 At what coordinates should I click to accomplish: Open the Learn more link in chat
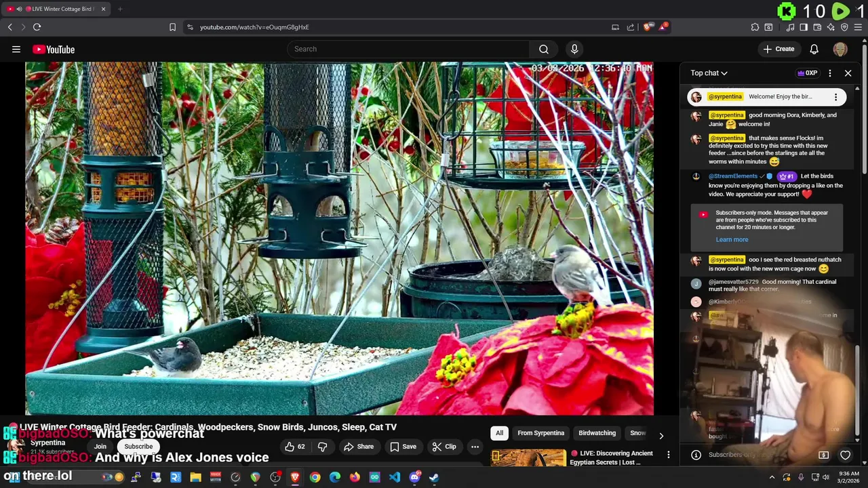tap(732, 239)
